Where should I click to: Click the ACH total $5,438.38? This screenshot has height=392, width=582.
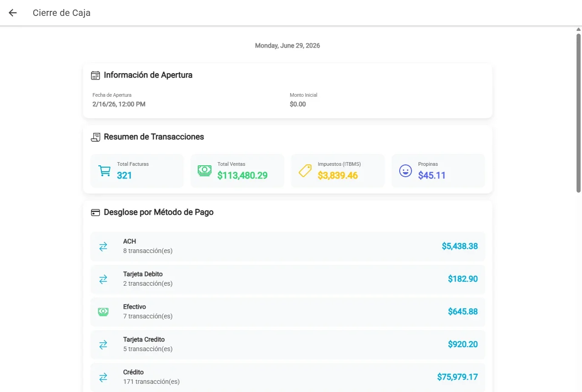[460, 246]
